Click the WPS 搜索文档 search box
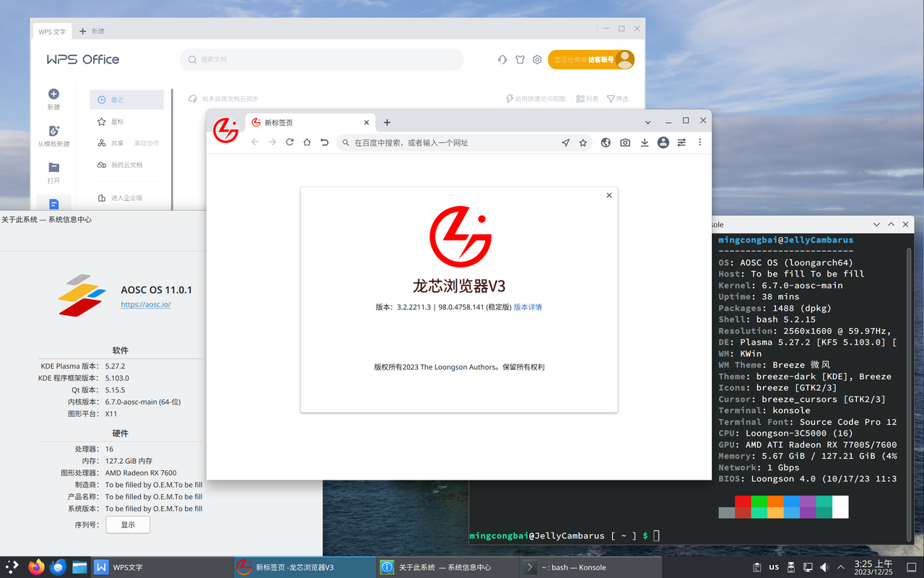Viewport: 924px width, 578px height. click(321, 59)
